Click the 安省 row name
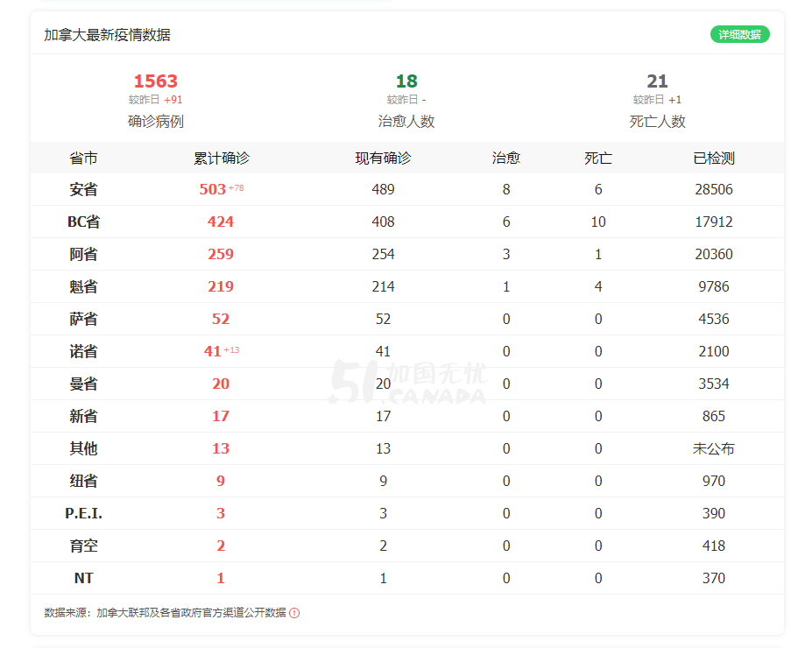 (x=83, y=189)
